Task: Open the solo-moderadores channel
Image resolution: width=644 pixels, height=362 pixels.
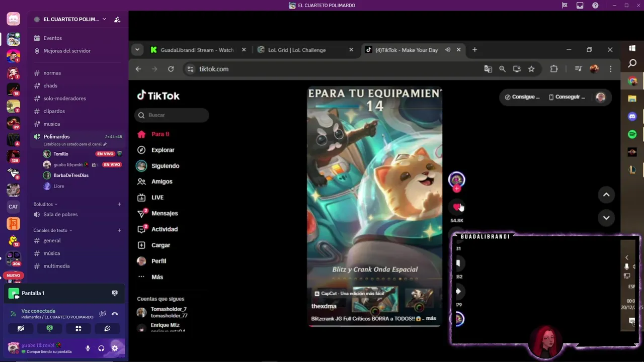Action: (x=64, y=99)
